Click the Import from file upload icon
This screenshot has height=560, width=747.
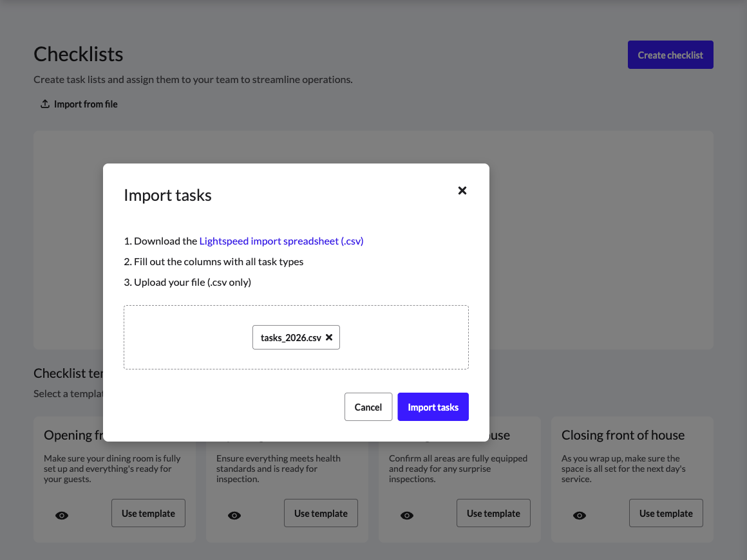pos(45,103)
